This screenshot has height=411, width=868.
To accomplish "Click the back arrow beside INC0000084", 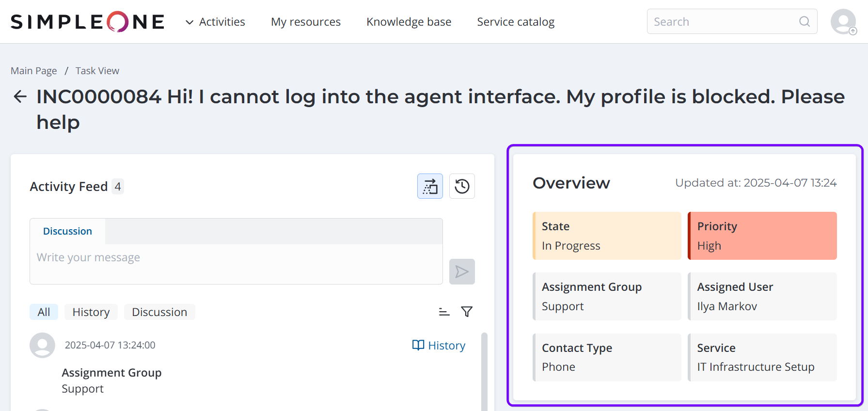I will coord(20,96).
